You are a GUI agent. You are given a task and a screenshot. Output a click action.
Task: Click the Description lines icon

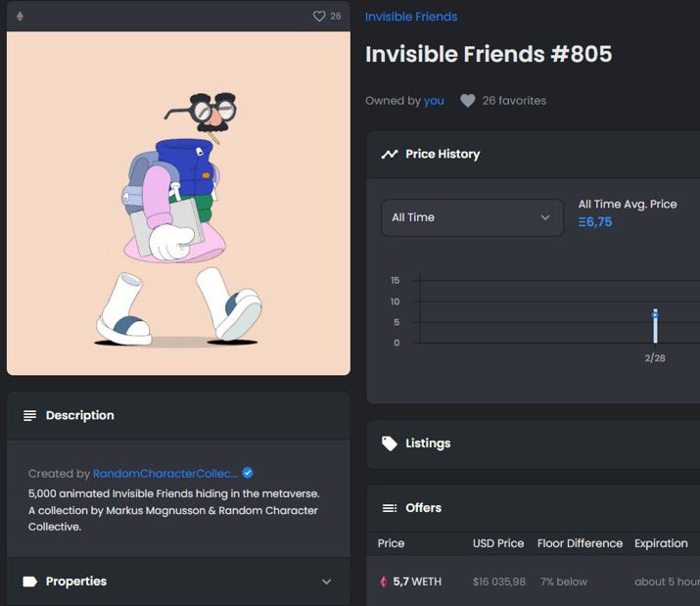coord(30,416)
